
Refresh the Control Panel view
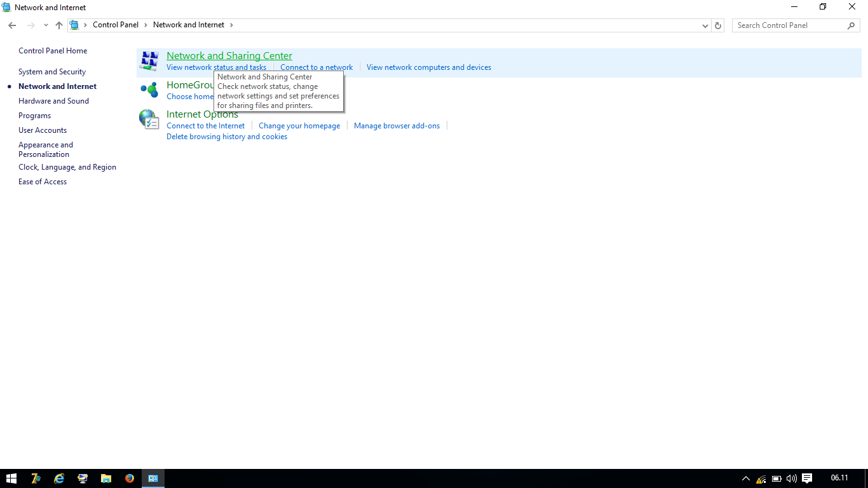[x=718, y=25]
